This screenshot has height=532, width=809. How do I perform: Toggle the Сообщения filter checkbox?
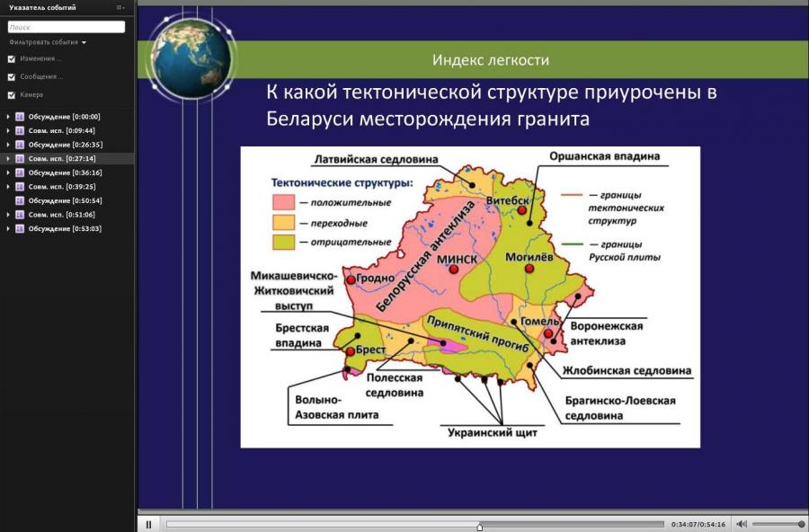coord(12,77)
